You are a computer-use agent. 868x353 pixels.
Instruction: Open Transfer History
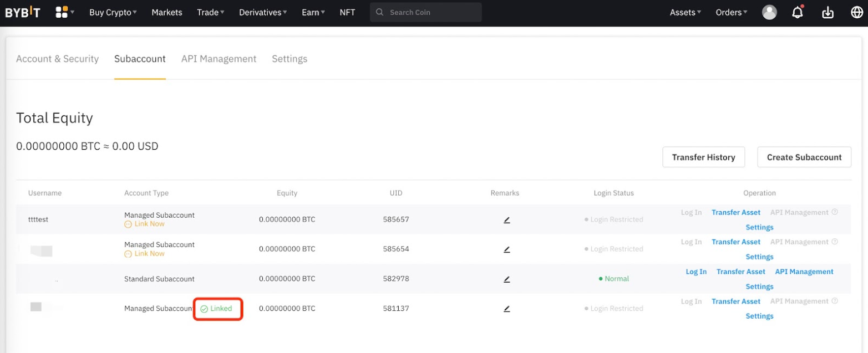point(703,157)
